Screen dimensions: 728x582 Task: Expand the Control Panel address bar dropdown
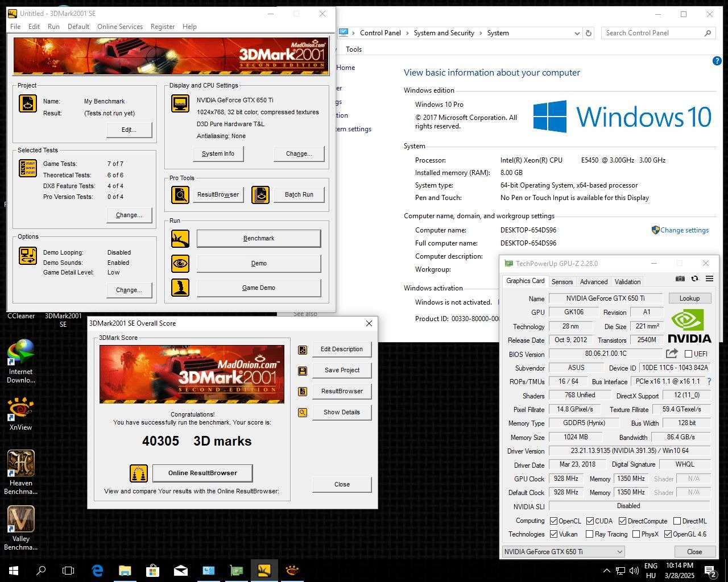tap(577, 34)
